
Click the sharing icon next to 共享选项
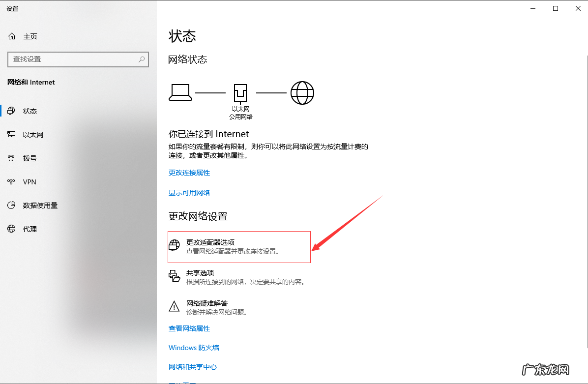click(175, 276)
